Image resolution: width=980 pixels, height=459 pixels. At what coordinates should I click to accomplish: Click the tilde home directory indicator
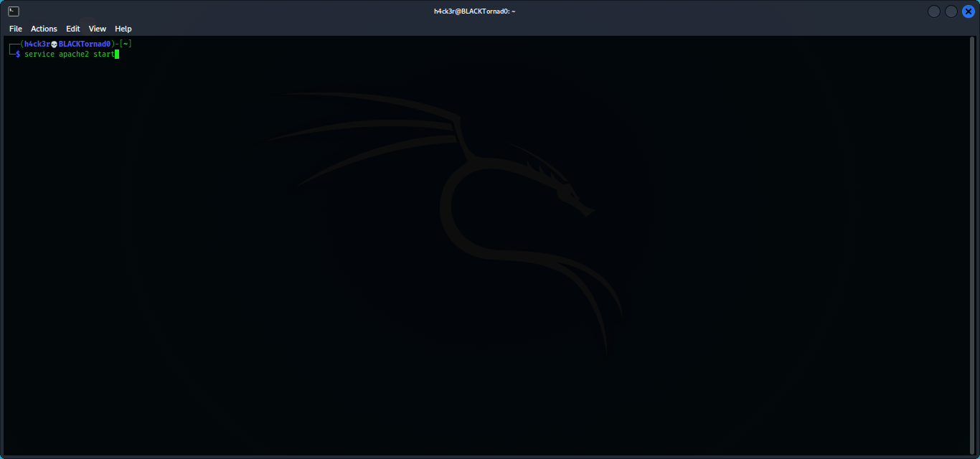click(125, 43)
